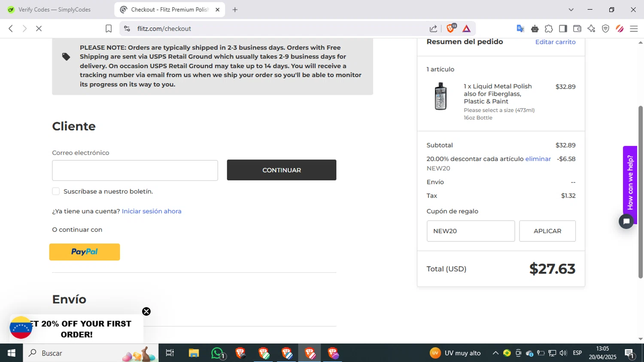Click the CONTINUAR button
Screen dimensions: 644x362
(282, 170)
